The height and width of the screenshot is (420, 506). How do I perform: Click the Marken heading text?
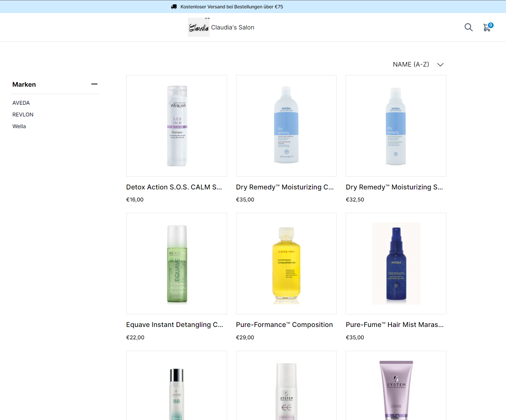click(24, 84)
